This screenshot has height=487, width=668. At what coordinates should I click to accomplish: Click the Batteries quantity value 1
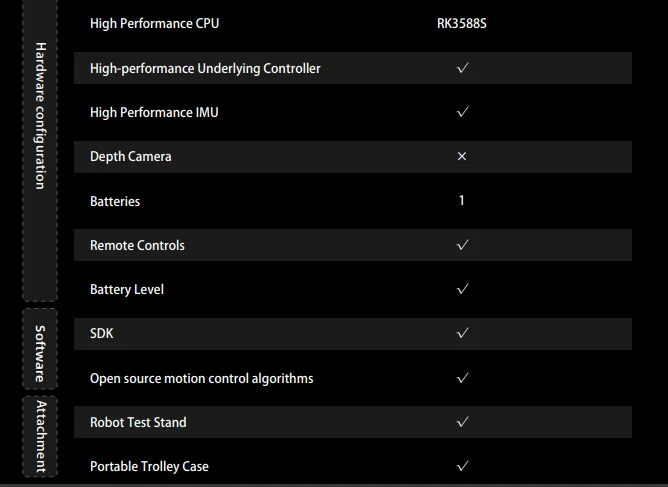point(461,200)
